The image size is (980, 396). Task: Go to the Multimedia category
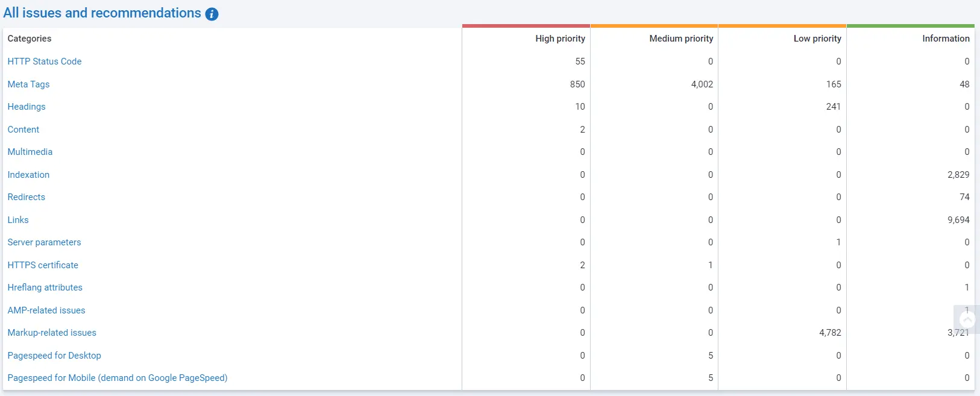click(x=30, y=152)
